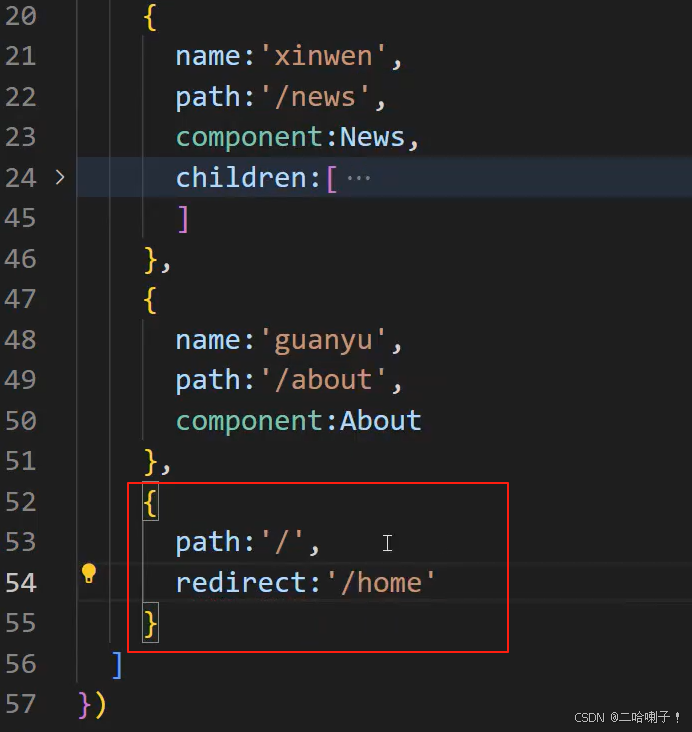Click the About component identifier
Screen dimensions: 692x732
pyautogui.click(x=381, y=420)
